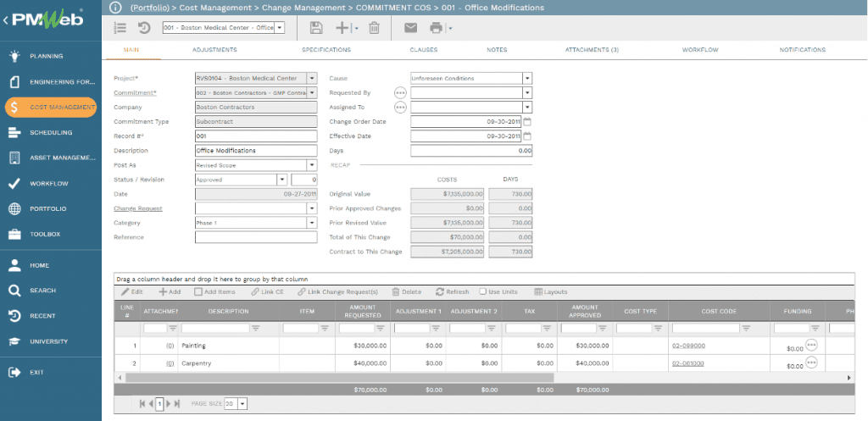Click the Portfolio breadcrumb link
The width and height of the screenshot is (868, 421).
(150, 8)
